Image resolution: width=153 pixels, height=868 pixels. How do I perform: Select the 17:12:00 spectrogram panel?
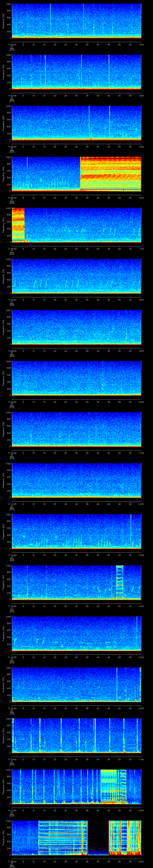pyautogui.click(x=76, y=531)
